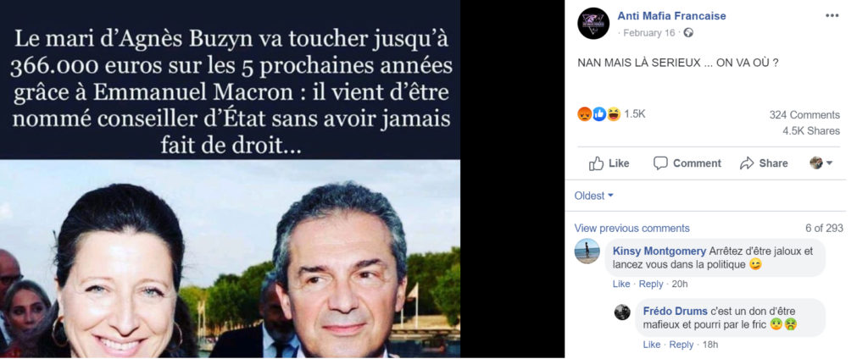Open the profile switcher arrow beside Share
The image size is (868, 359).
click(x=821, y=163)
